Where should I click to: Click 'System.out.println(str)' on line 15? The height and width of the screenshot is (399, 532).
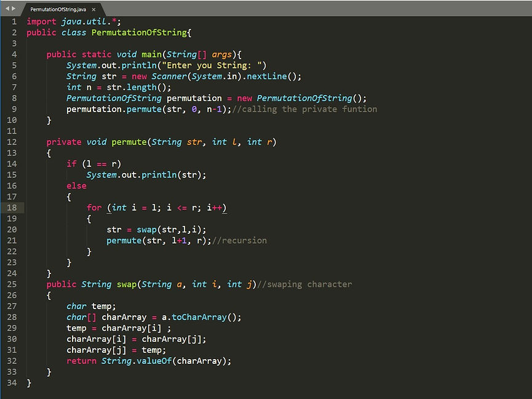pyautogui.click(x=144, y=175)
